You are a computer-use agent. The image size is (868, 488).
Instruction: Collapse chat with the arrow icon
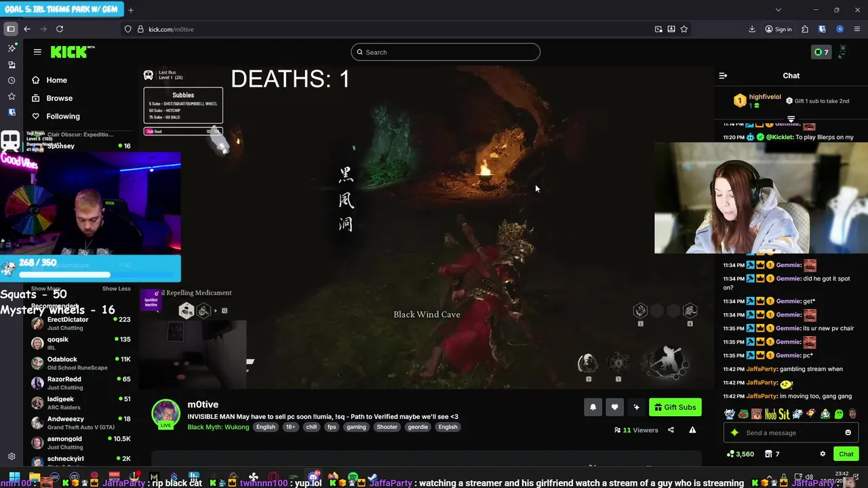[x=723, y=76]
